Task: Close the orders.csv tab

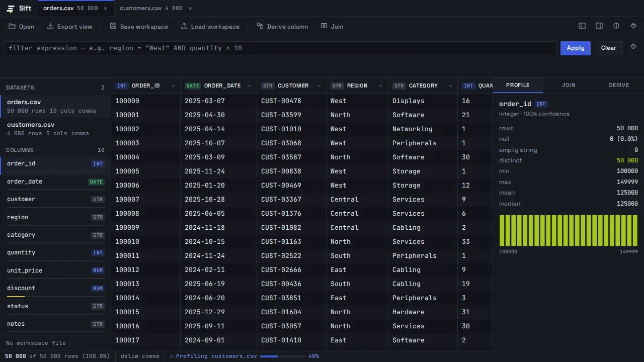Action: 105,9
